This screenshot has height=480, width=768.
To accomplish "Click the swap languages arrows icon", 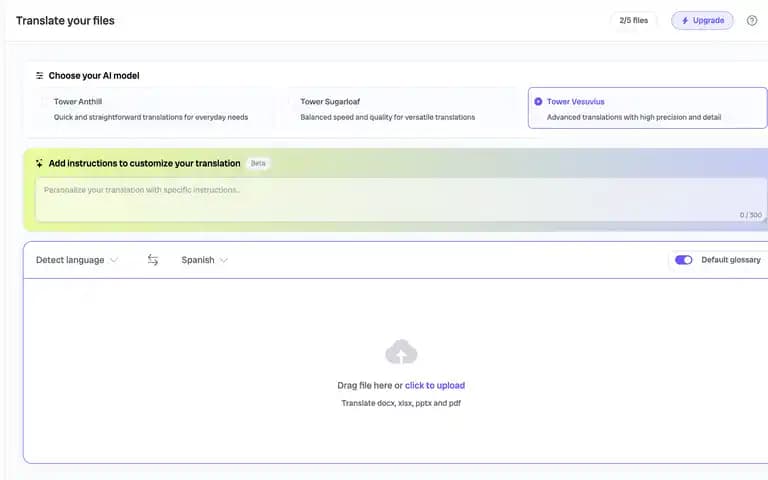I will point(153,260).
